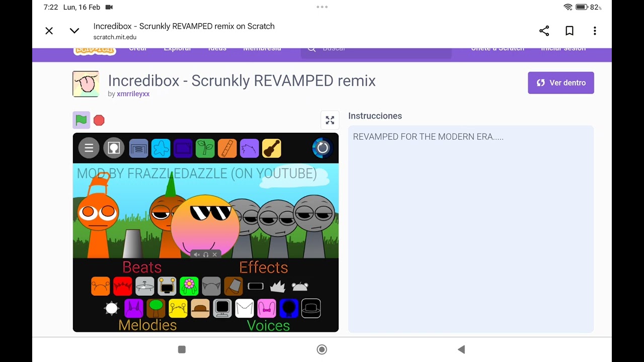Viewport: 644px width, 362px height.
Task: Pick the white envelope voice icon
Action: click(245, 308)
